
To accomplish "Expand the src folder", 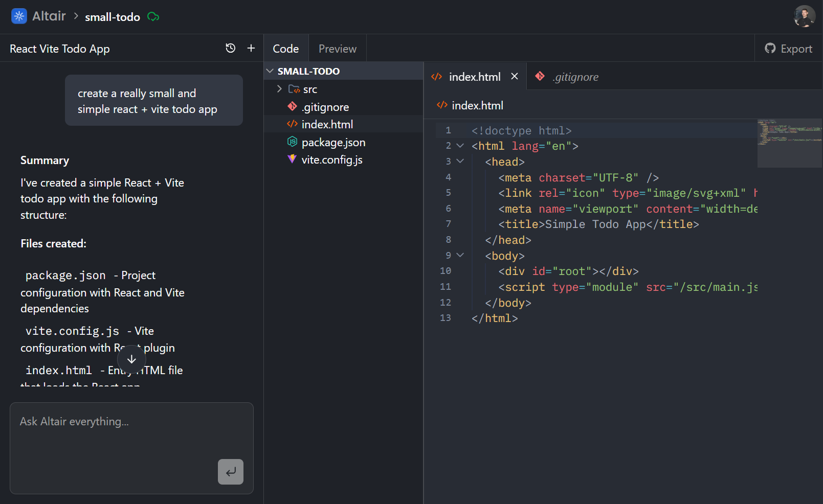I will [279, 89].
